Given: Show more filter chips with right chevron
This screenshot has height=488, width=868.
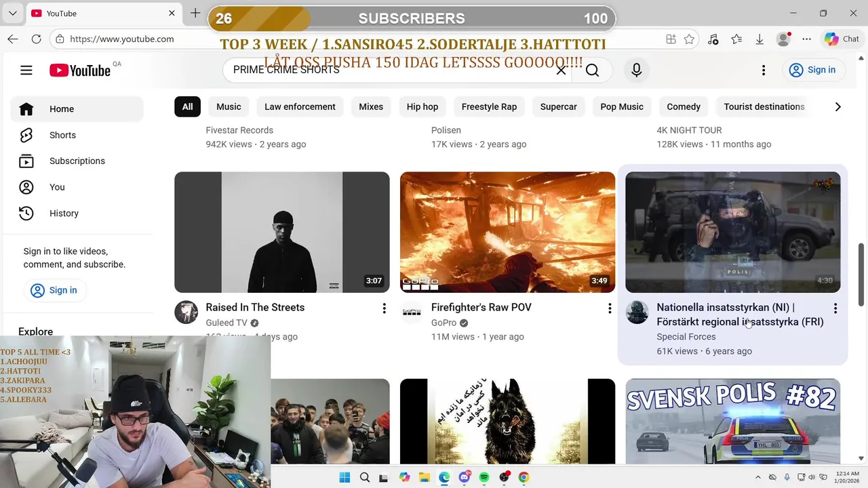Looking at the screenshot, I should pyautogui.click(x=837, y=106).
